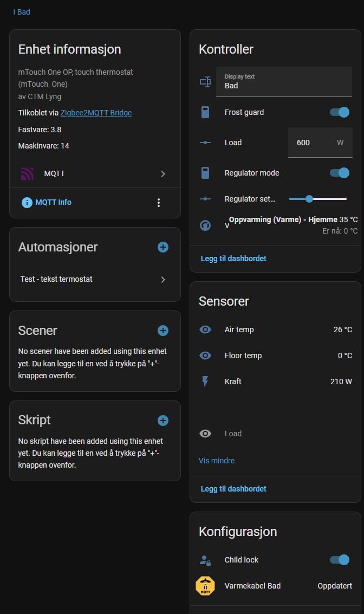
Task: Click the Child lock person icon
Action: coord(205,560)
